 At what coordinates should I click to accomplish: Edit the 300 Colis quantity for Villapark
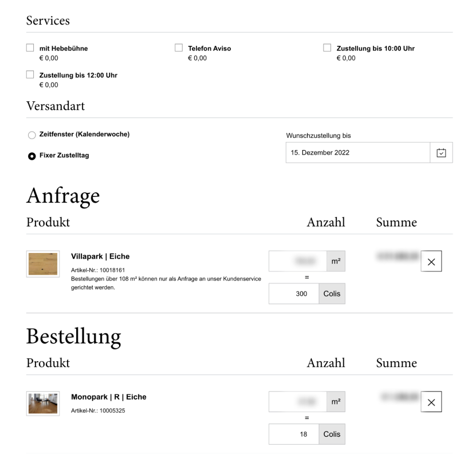tap(292, 293)
